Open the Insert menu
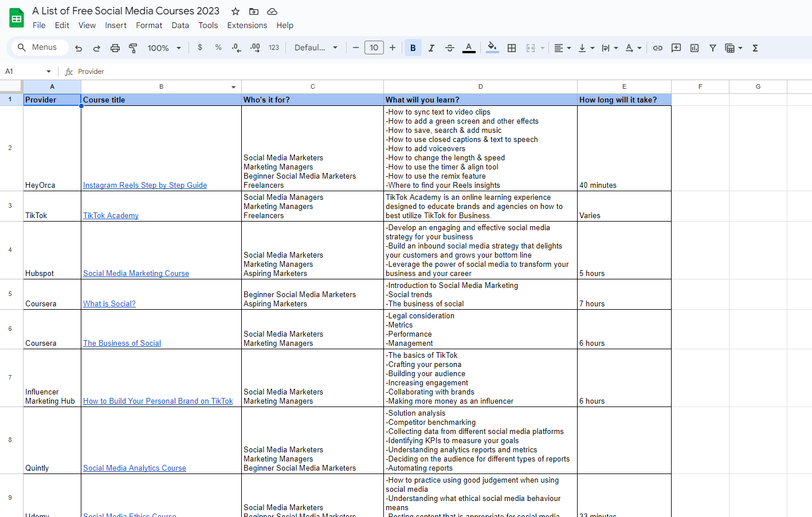 116,25
